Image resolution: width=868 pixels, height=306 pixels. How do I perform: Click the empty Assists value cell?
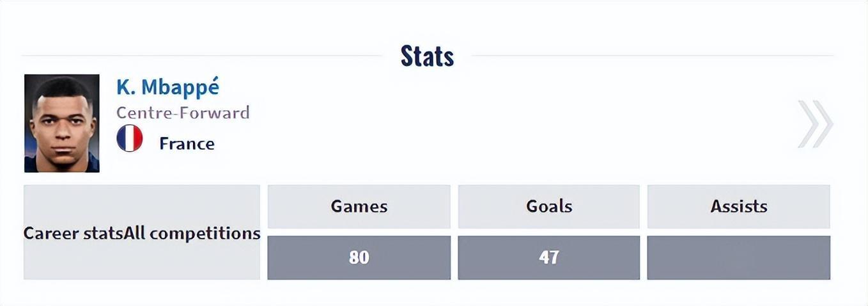coord(738,257)
